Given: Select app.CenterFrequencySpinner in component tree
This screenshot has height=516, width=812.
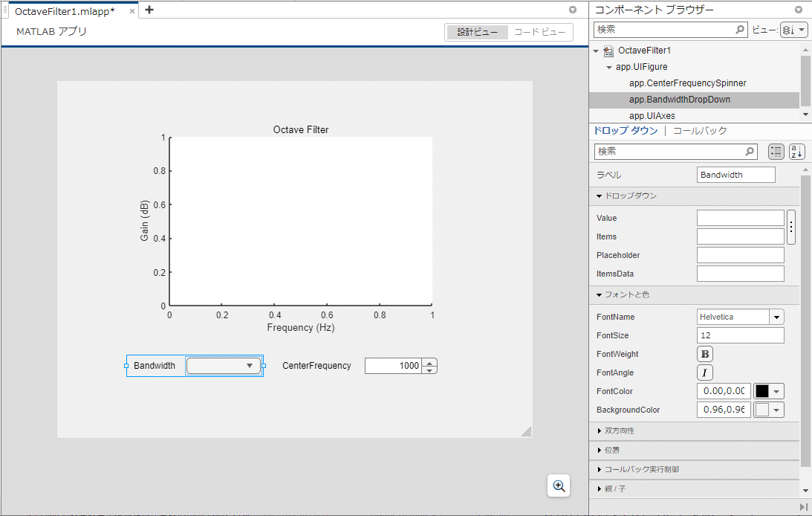Looking at the screenshot, I should (x=688, y=83).
